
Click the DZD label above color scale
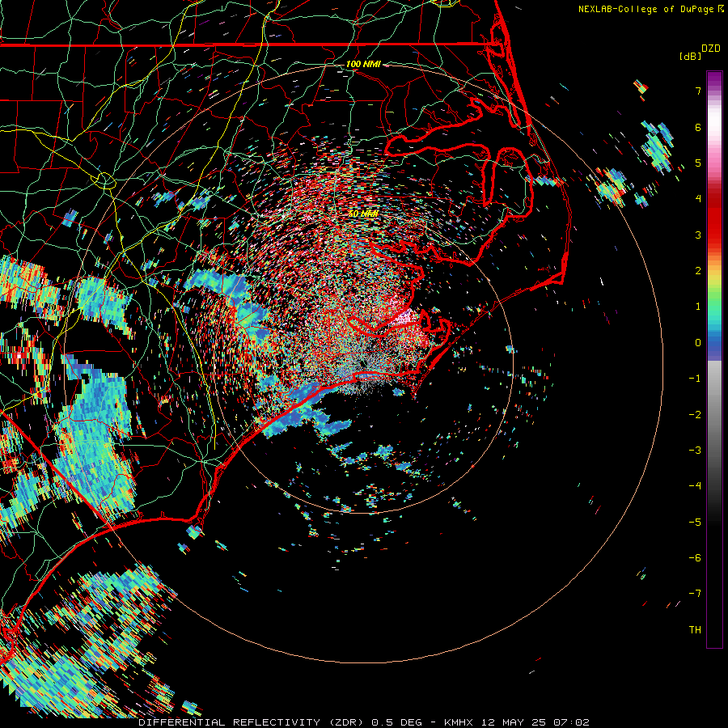(x=711, y=49)
